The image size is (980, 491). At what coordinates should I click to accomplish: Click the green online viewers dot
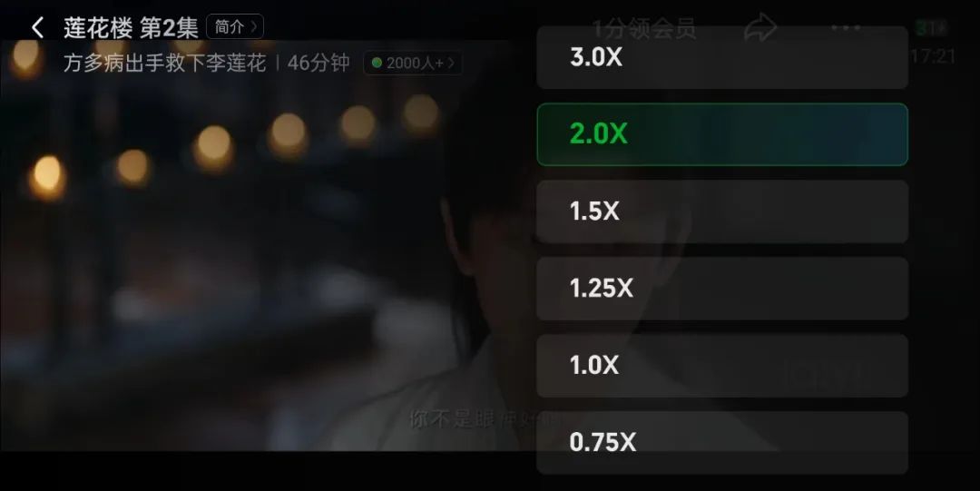(377, 63)
